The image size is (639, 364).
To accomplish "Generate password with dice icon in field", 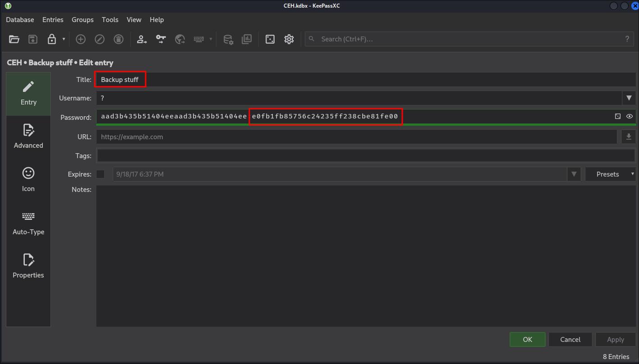I will (x=618, y=116).
